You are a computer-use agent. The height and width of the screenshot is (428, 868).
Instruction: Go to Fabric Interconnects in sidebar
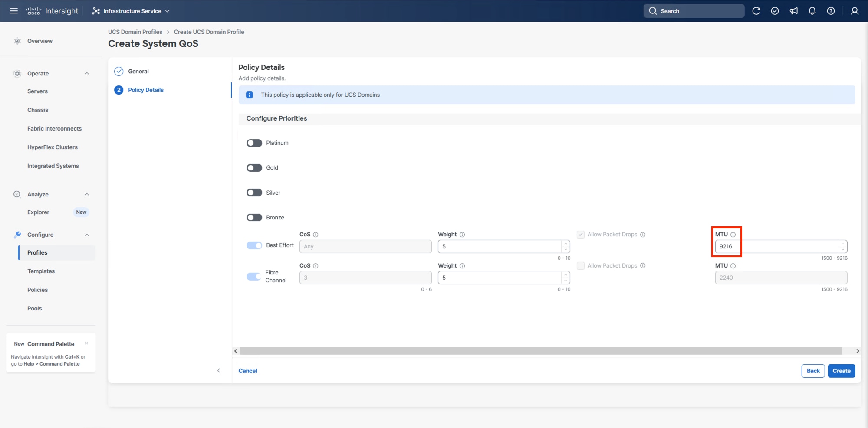coord(54,129)
